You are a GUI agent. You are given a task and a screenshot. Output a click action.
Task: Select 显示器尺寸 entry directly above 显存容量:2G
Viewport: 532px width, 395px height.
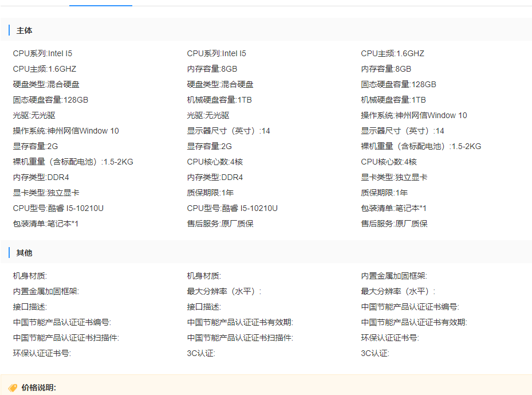coord(228,131)
